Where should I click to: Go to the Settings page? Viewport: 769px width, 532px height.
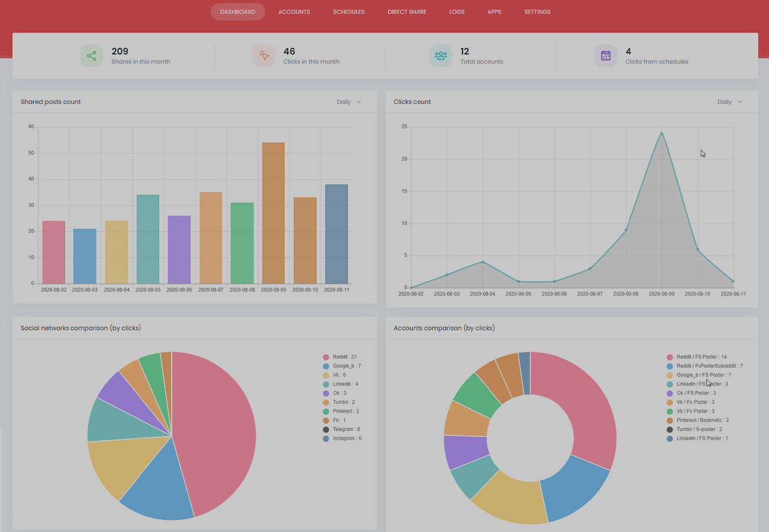(x=537, y=11)
